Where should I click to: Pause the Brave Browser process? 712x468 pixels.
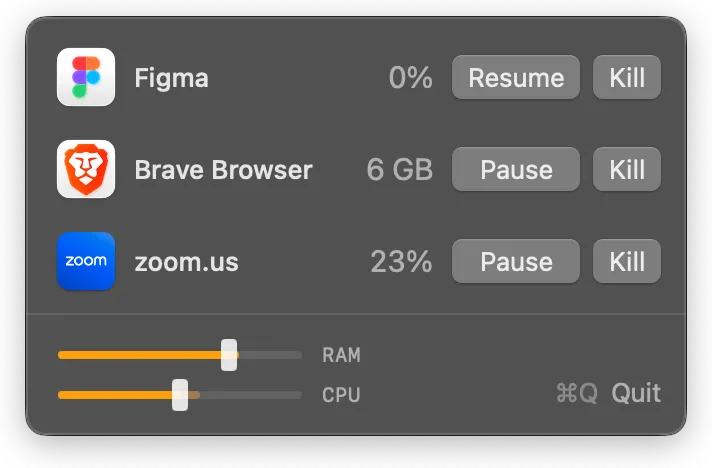(x=516, y=169)
